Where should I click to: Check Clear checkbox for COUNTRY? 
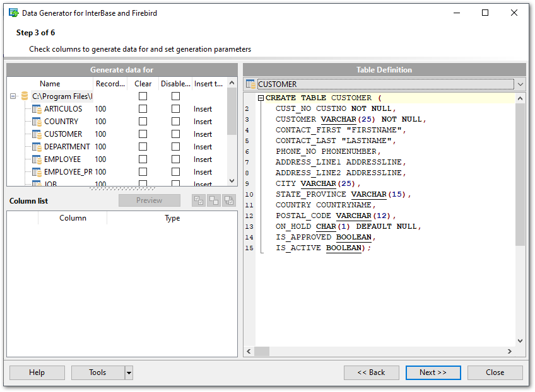coord(143,122)
